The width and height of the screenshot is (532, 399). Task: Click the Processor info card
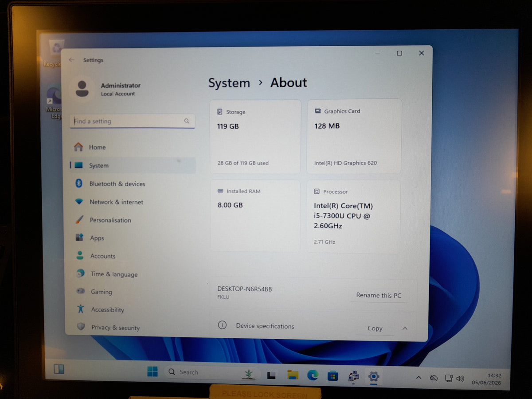click(x=353, y=216)
